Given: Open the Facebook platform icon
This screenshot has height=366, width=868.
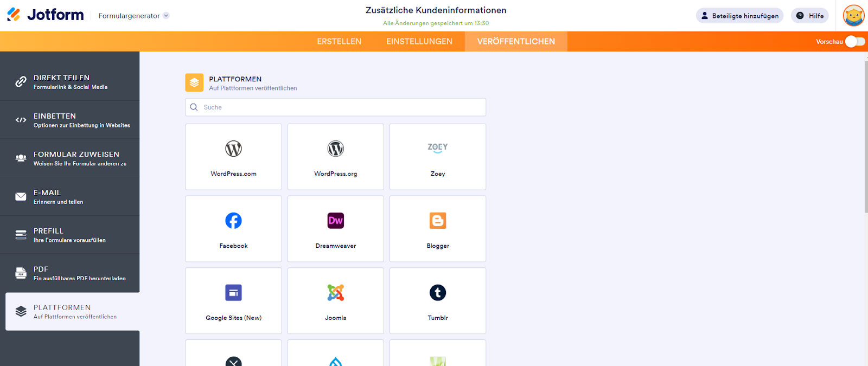Looking at the screenshot, I should (x=233, y=221).
